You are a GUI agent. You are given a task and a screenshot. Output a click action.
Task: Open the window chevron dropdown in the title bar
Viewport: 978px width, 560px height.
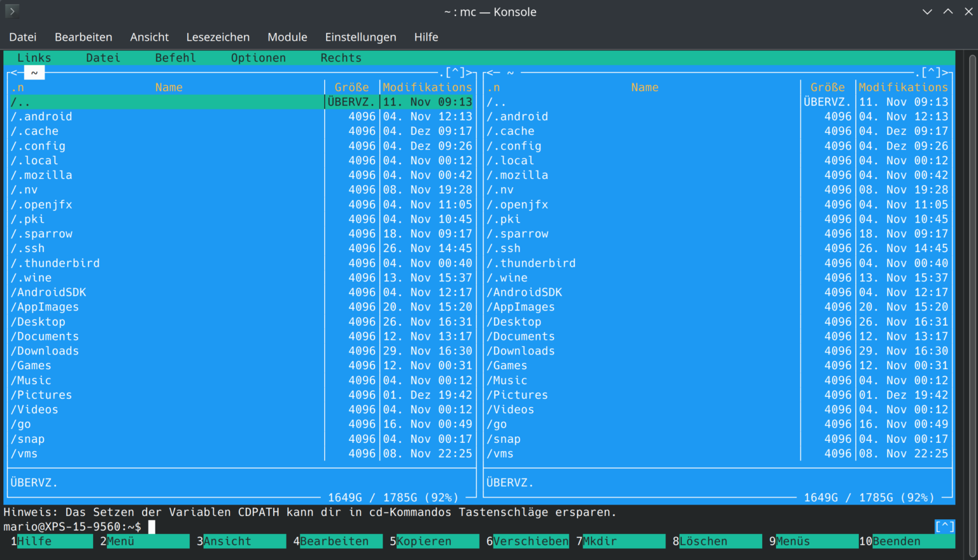927,11
